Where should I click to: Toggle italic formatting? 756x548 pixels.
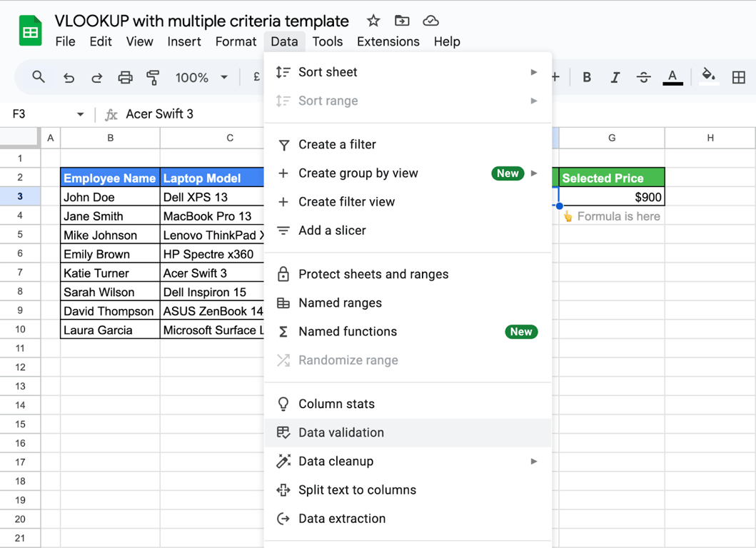pyautogui.click(x=615, y=77)
